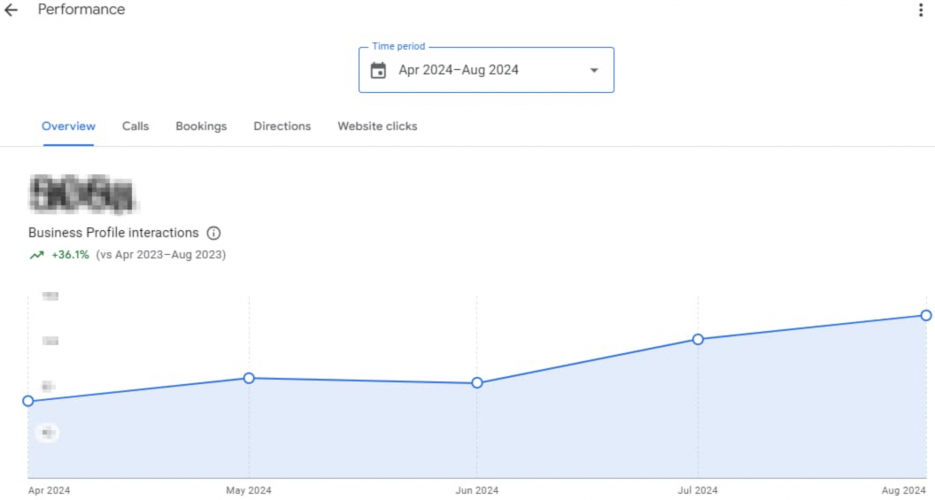Click the Business Profile interactions label
The width and height of the screenshot is (935, 500).
[x=113, y=233]
